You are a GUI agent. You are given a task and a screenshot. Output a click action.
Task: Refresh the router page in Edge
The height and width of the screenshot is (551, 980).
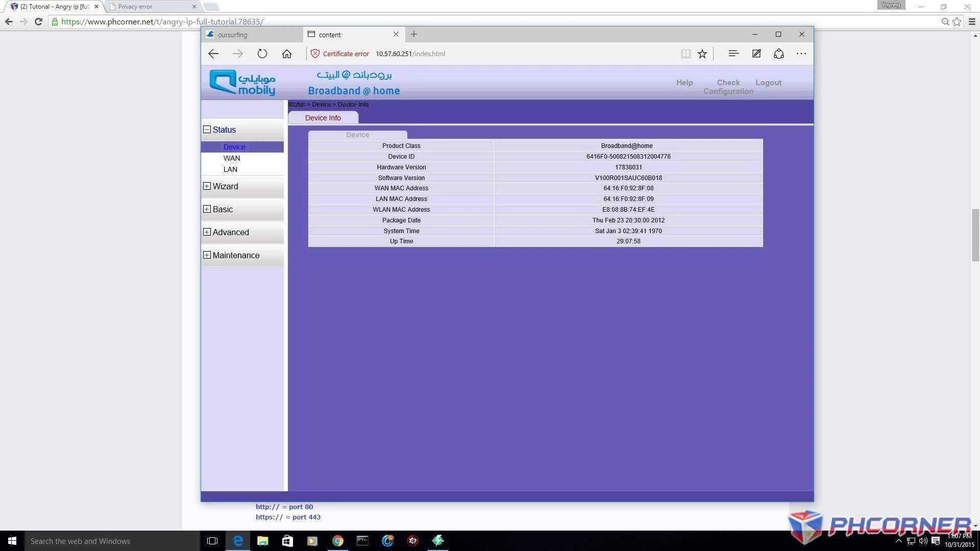[x=262, y=54]
